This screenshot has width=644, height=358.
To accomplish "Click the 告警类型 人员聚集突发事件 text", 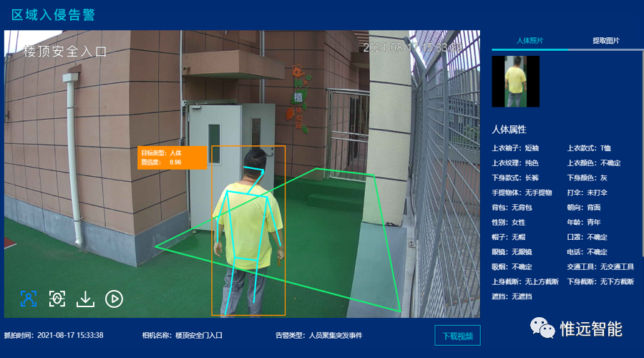I will pyautogui.click(x=318, y=335).
